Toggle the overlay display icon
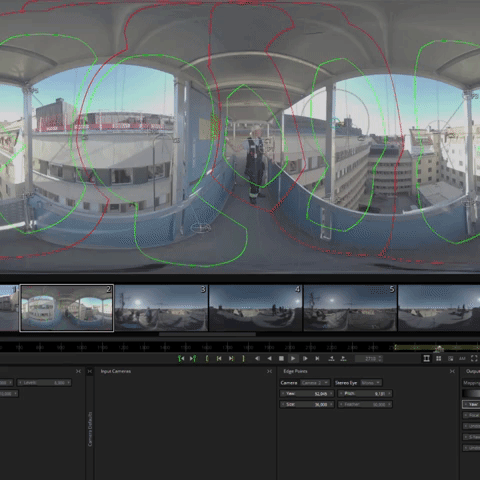The image size is (480, 480). point(450,359)
